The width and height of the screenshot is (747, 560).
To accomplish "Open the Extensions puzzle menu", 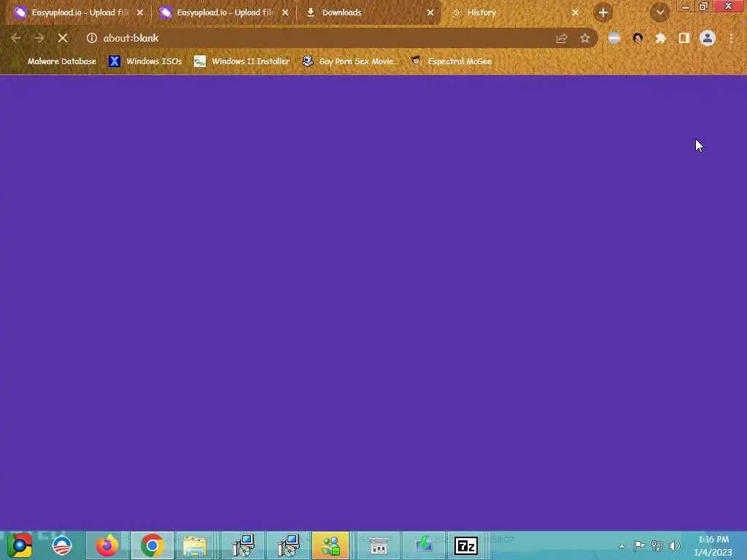I will tap(661, 38).
